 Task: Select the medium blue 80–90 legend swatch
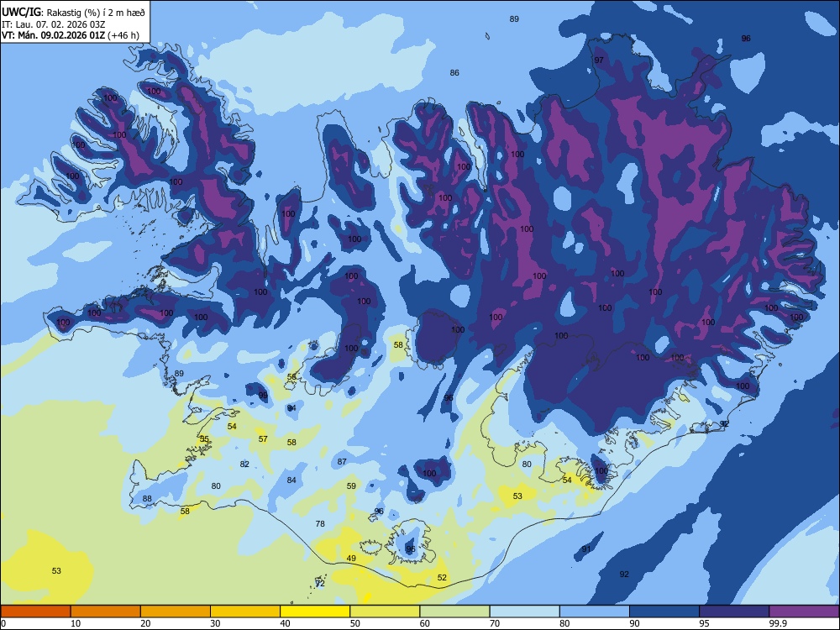pyautogui.click(x=595, y=612)
